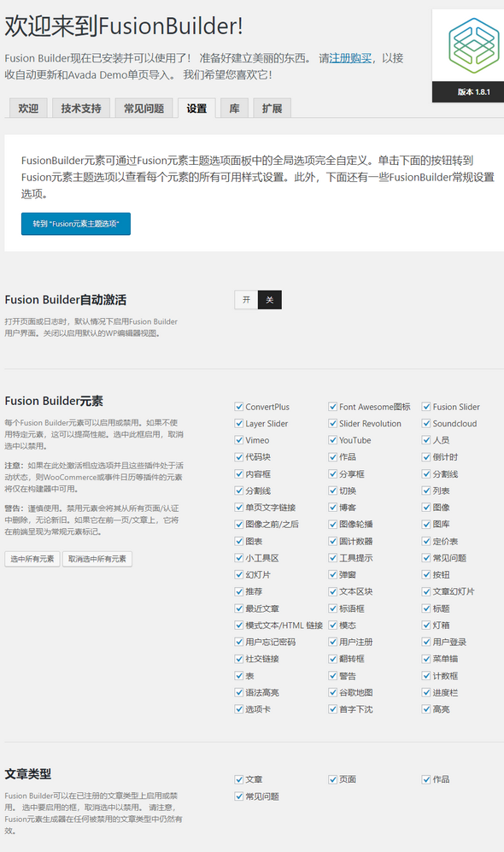Toggle the 推荐 checkbox
This screenshot has height=852, width=504.
point(239,591)
